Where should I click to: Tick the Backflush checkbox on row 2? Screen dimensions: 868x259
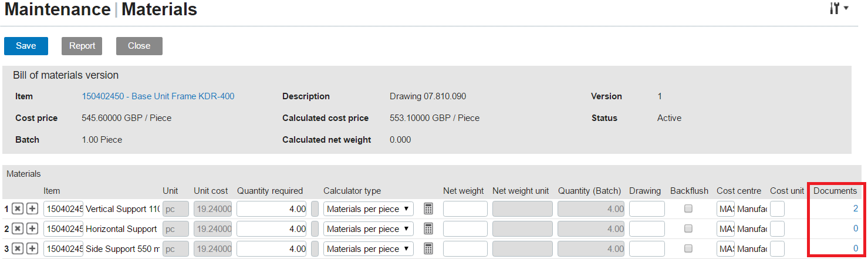[688, 228]
